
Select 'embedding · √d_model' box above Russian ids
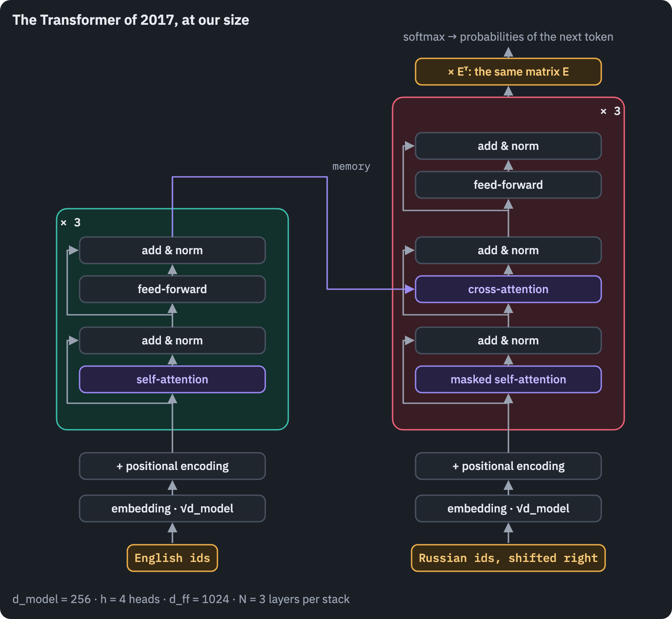[508, 508]
